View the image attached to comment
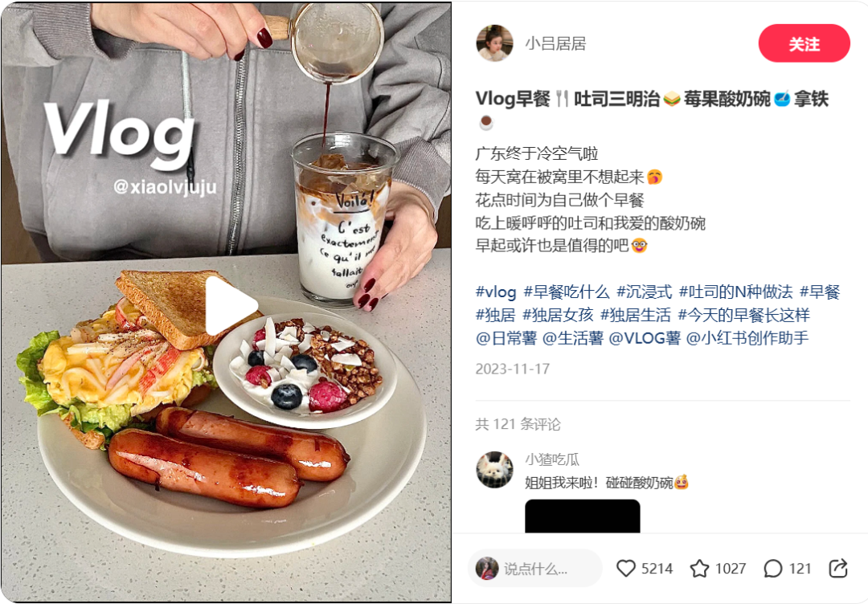Image resolution: width=868 pixels, height=604 pixels. click(583, 516)
